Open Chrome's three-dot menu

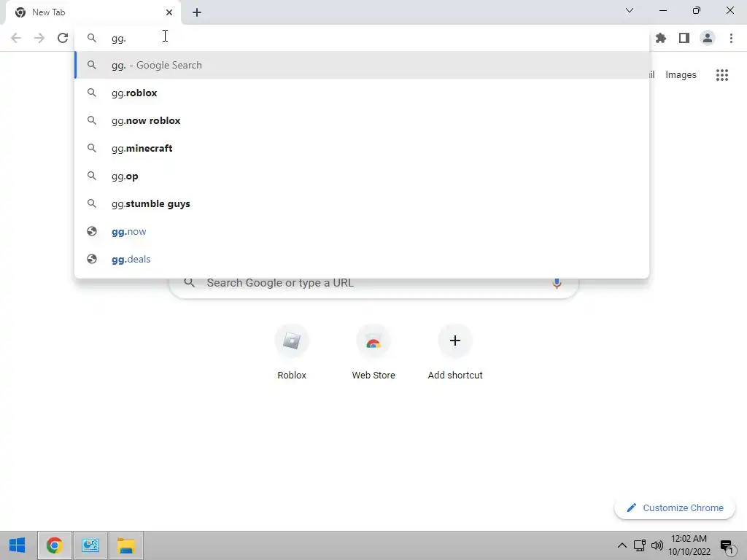click(731, 38)
